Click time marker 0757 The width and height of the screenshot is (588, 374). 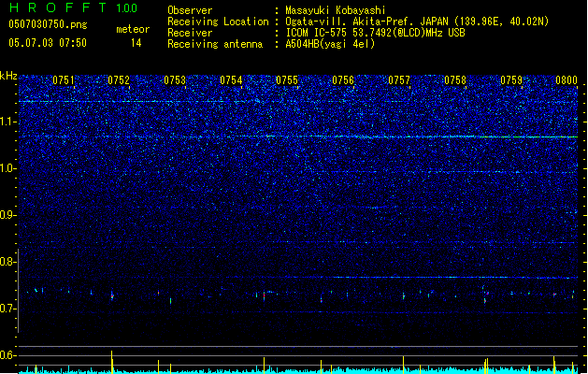pos(399,79)
